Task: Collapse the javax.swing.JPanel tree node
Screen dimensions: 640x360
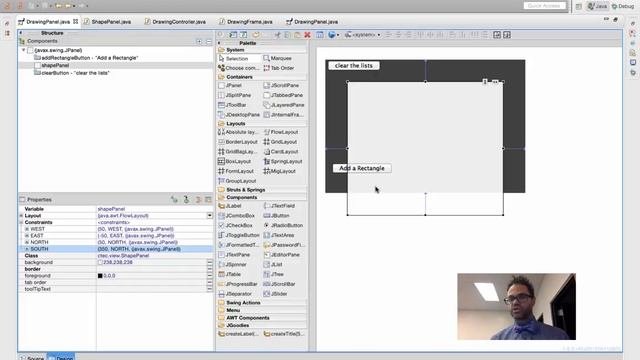Action: tap(23, 50)
